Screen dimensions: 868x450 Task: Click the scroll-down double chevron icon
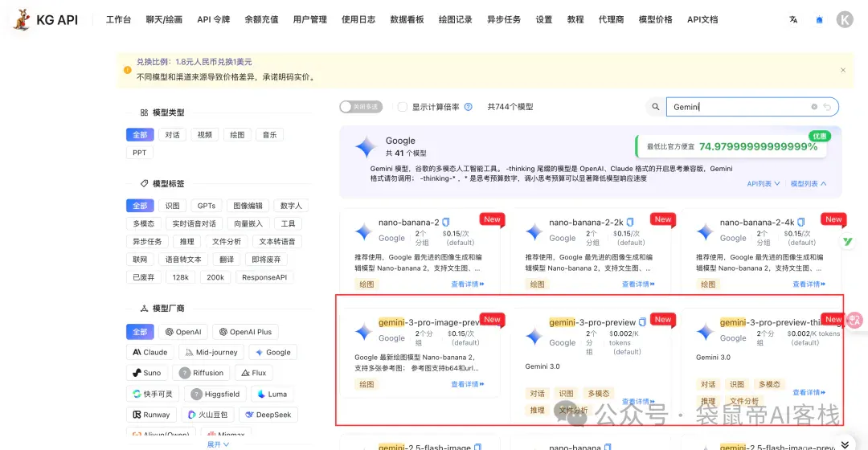click(x=845, y=444)
